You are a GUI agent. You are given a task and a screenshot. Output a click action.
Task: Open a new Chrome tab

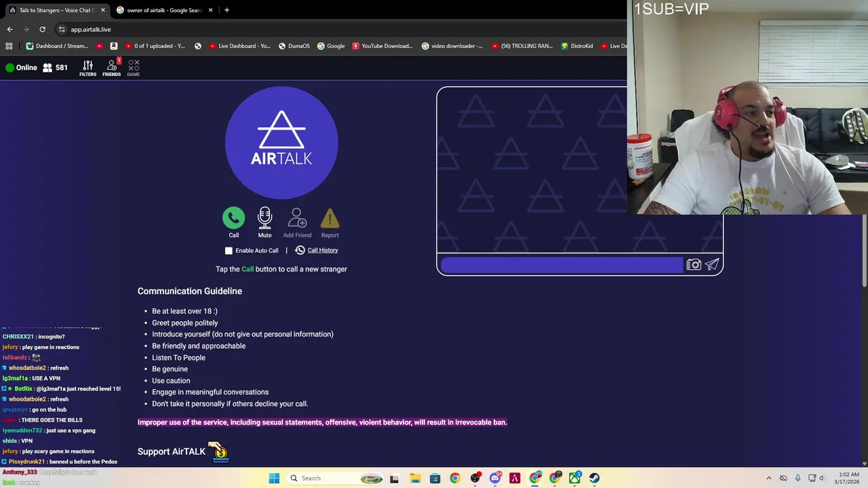(226, 10)
